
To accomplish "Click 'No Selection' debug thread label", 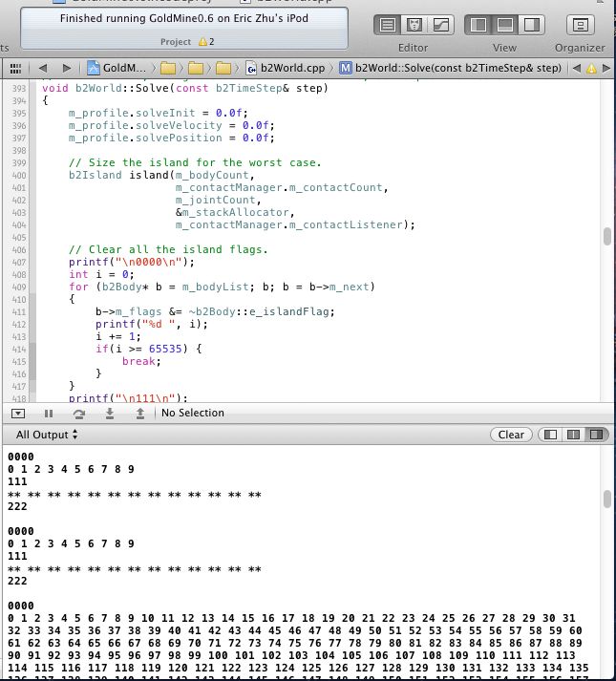I will point(193,413).
